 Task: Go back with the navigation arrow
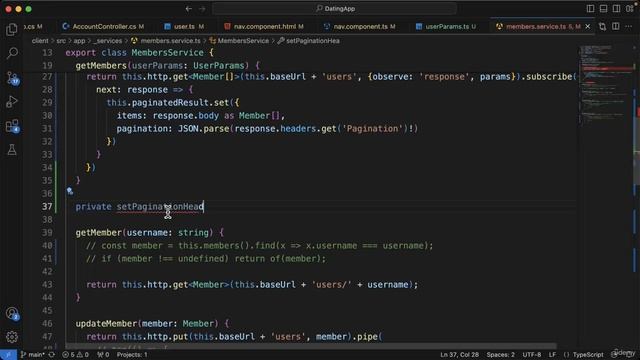(189, 9)
